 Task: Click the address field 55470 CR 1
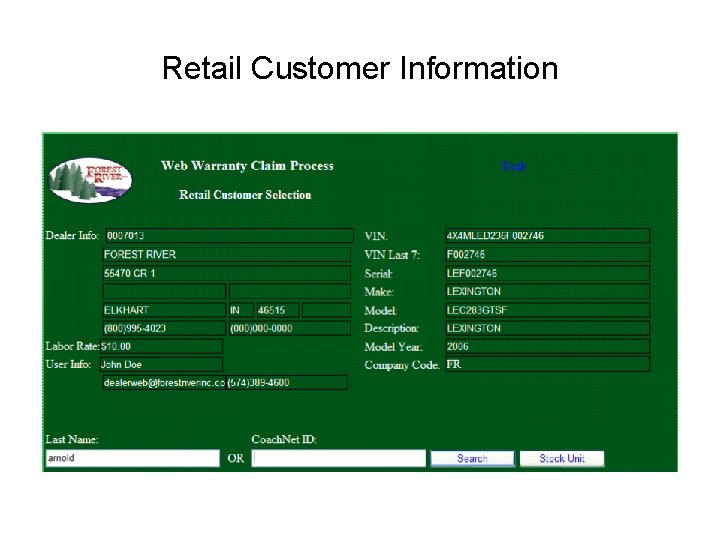point(227,273)
